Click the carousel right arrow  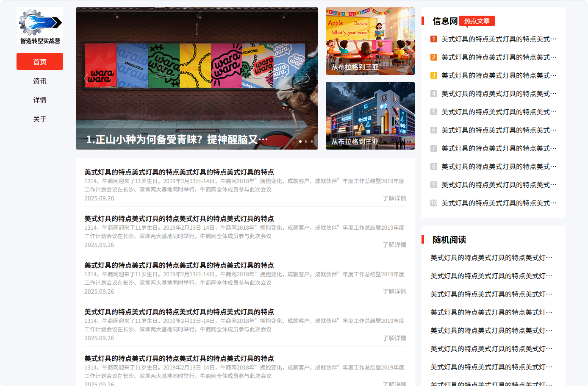point(308,78)
